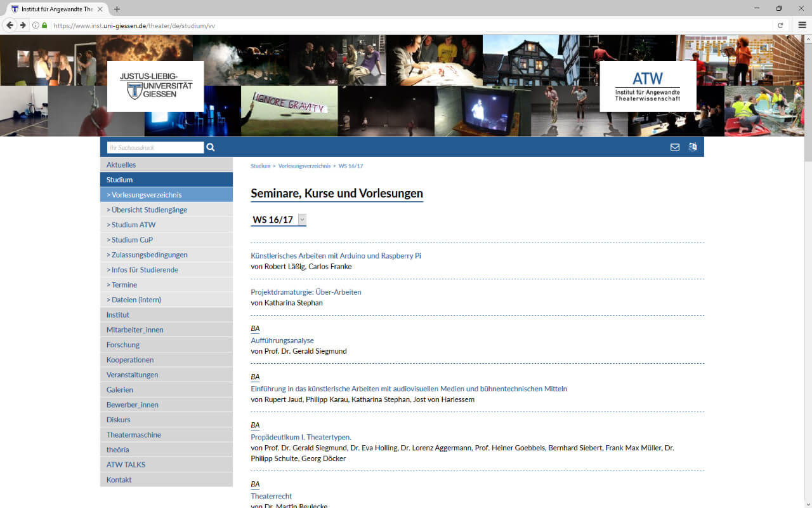Click the site info padlock icon
Image resolution: width=812 pixels, height=508 pixels.
pyautogui.click(x=44, y=25)
